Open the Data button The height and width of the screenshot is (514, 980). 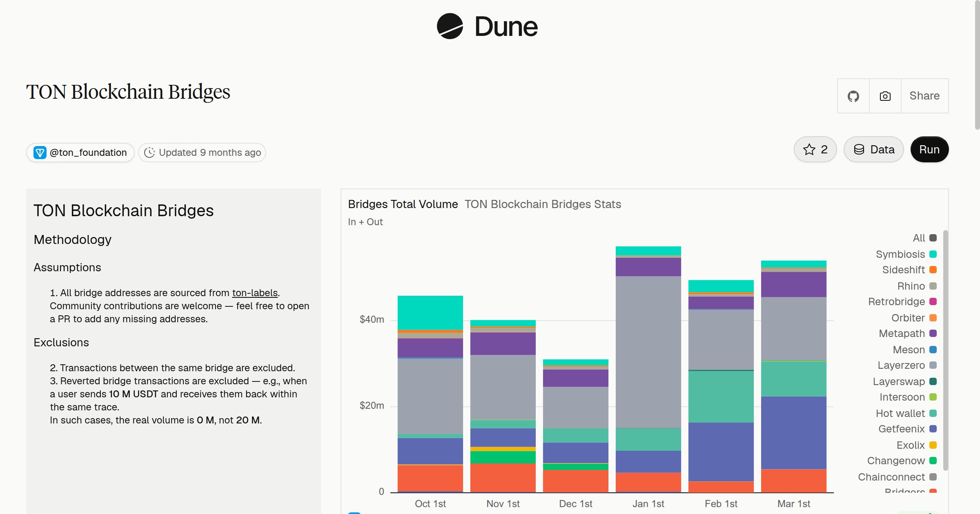(x=873, y=149)
